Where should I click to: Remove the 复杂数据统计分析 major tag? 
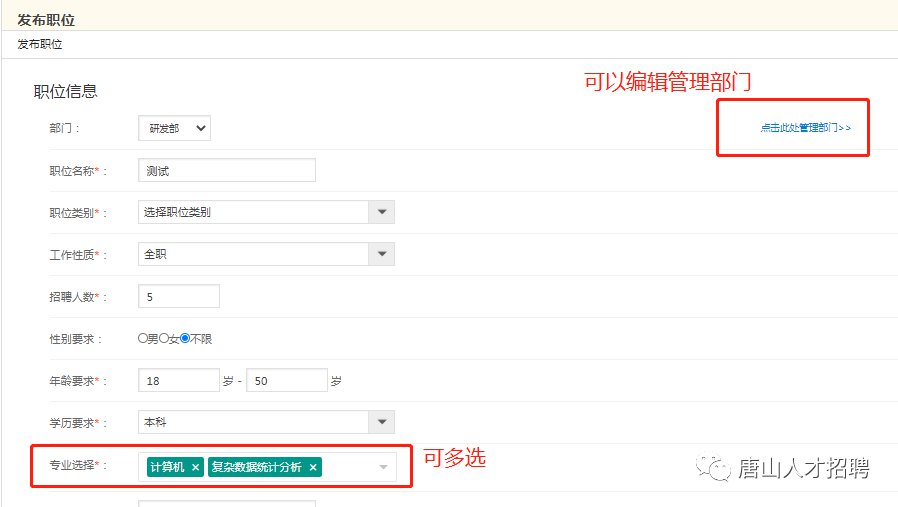coord(313,467)
